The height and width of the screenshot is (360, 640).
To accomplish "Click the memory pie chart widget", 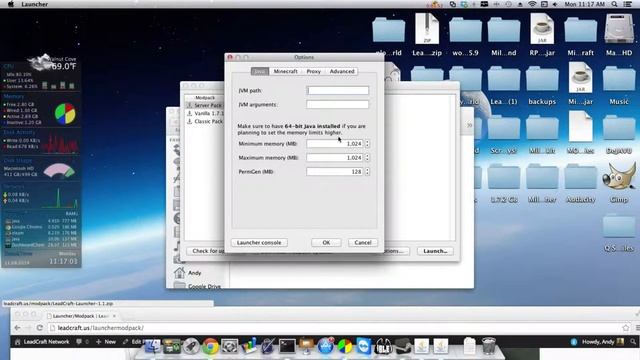I will [65, 113].
